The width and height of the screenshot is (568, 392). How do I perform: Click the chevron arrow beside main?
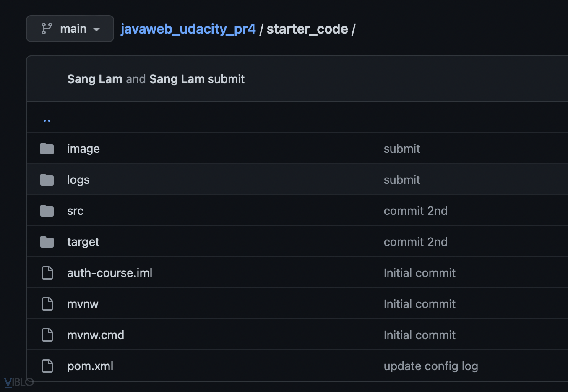[97, 29]
